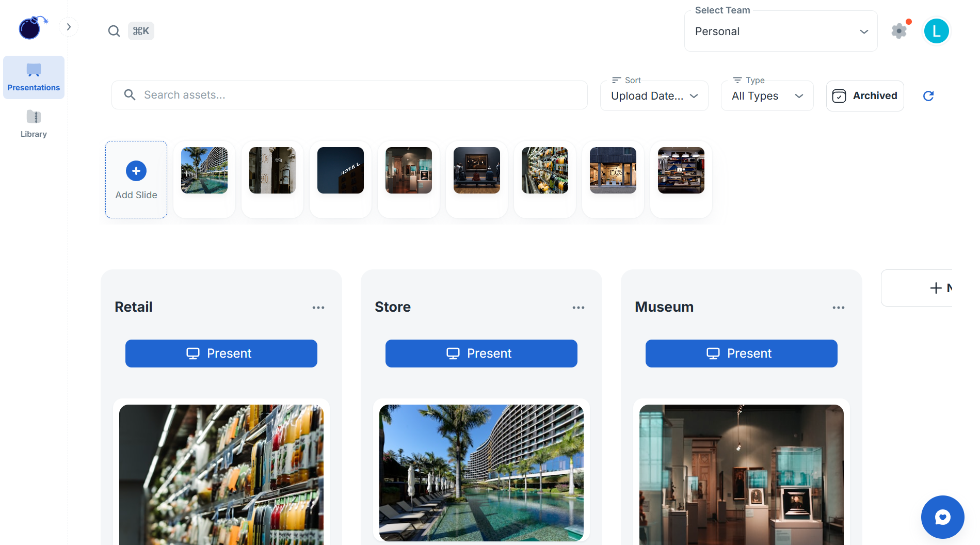
Task: Click the Store presentation title
Action: coord(393,307)
